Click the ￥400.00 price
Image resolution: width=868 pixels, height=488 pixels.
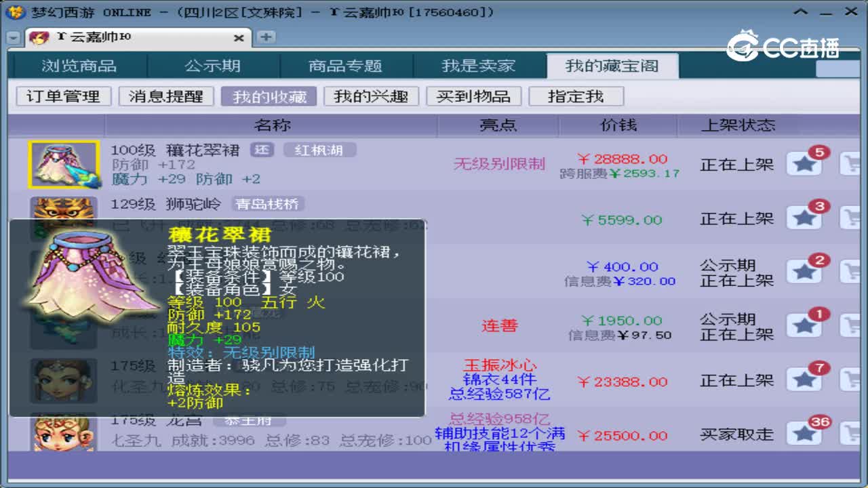coord(622,267)
